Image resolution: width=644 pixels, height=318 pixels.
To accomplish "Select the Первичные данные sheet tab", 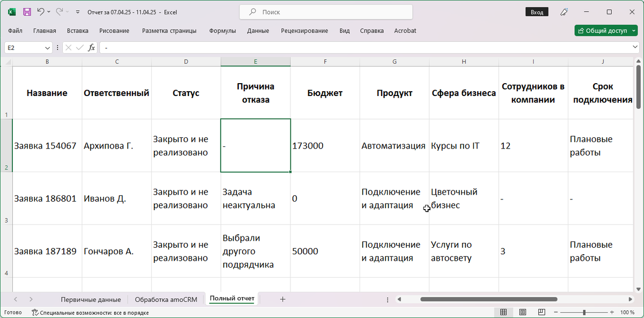I will click(x=90, y=299).
